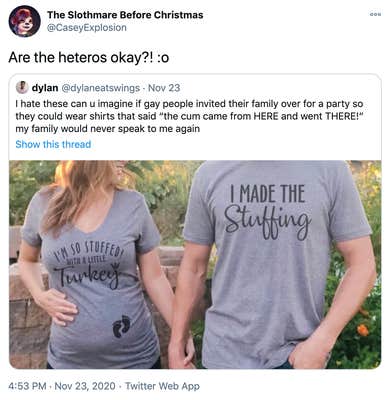Click the woman's hand resting on belly

pos(57,306)
